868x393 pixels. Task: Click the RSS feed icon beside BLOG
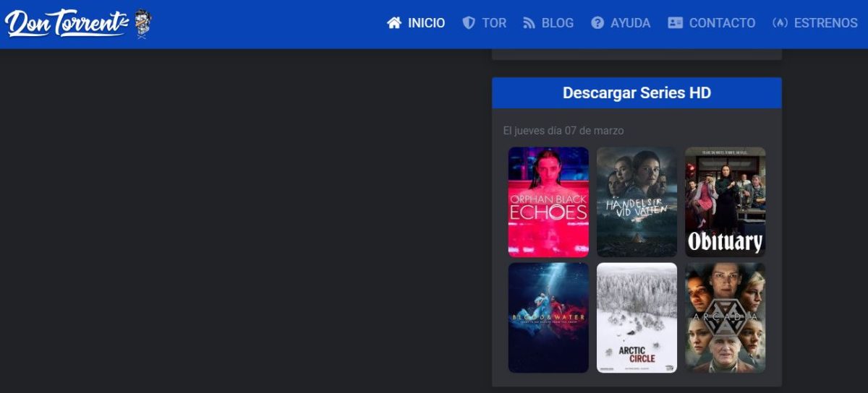(529, 23)
